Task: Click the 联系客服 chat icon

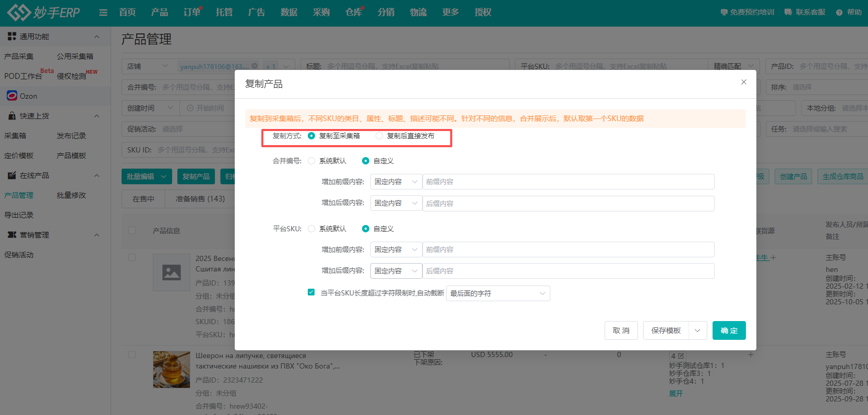Action: pyautogui.click(x=788, y=13)
